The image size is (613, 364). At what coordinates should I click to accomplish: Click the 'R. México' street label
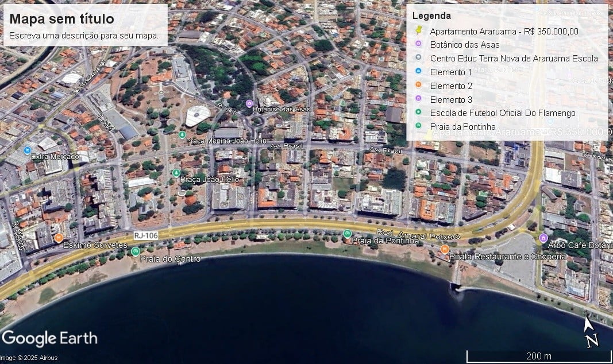tap(18, 235)
